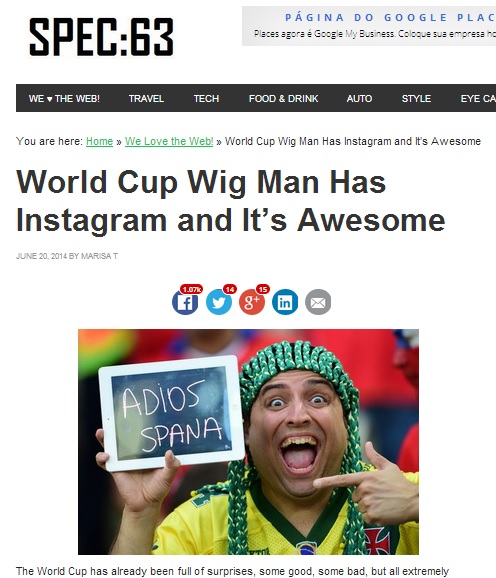Click the World Cup Wig Man headline

point(231,201)
